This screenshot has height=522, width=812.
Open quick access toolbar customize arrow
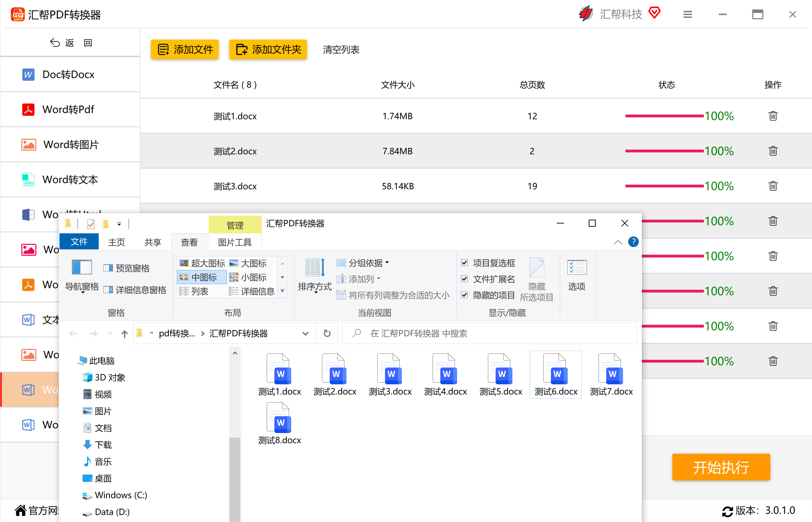point(119,224)
